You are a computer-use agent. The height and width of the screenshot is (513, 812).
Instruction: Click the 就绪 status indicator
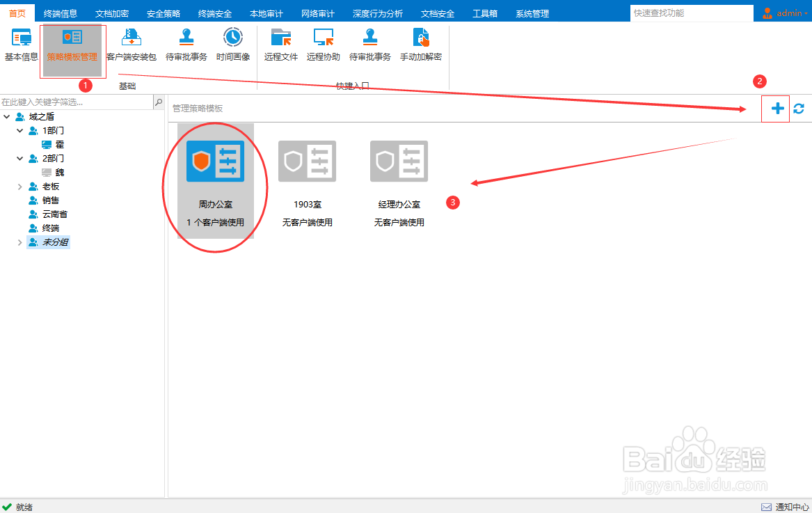17,507
